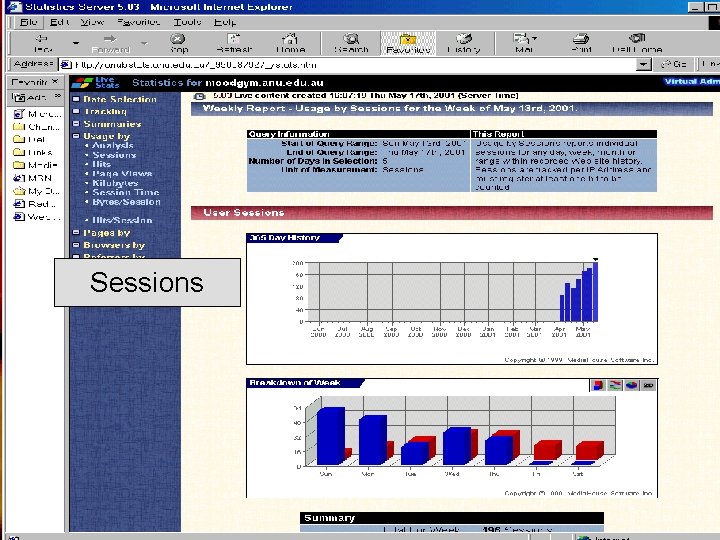The image size is (720, 540).
Task: Open the Media favorites folder
Action: click(x=35, y=165)
